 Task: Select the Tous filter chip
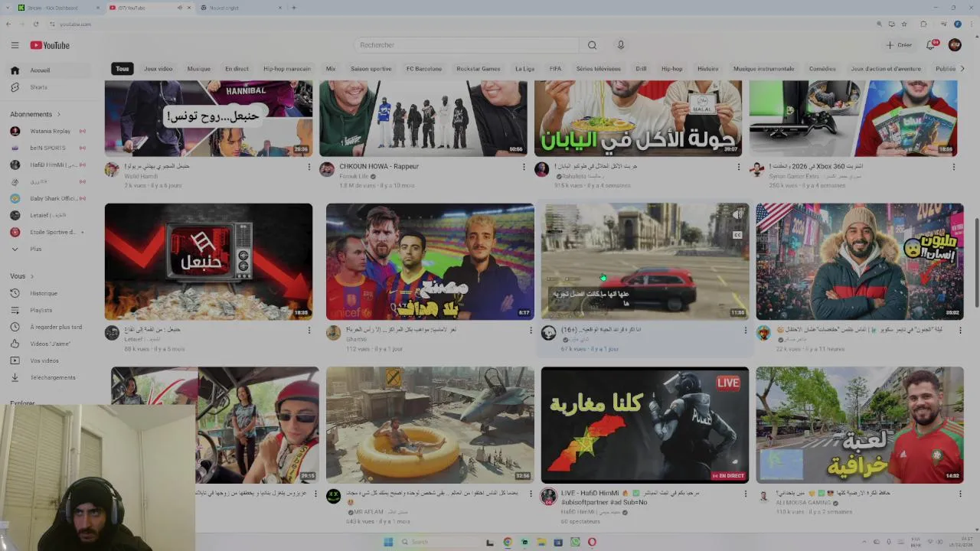(122, 69)
